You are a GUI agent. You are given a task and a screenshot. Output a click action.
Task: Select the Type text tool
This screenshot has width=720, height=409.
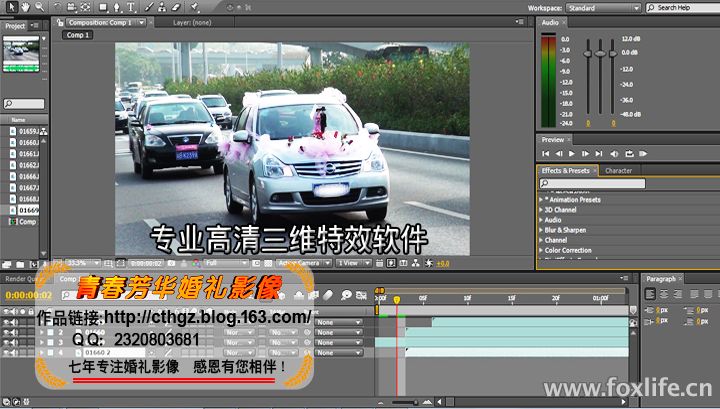click(131, 7)
